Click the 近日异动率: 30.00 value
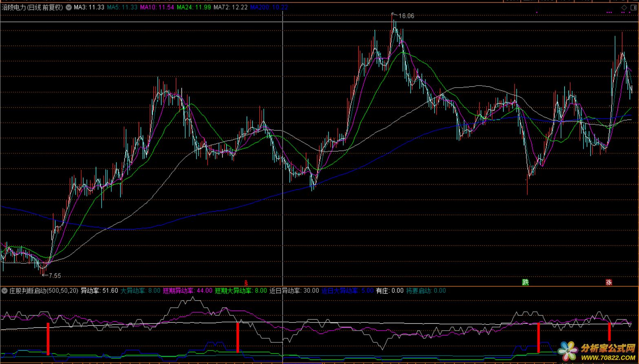The height and width of the screenshot is (364, 639). (x=294, y=291)
